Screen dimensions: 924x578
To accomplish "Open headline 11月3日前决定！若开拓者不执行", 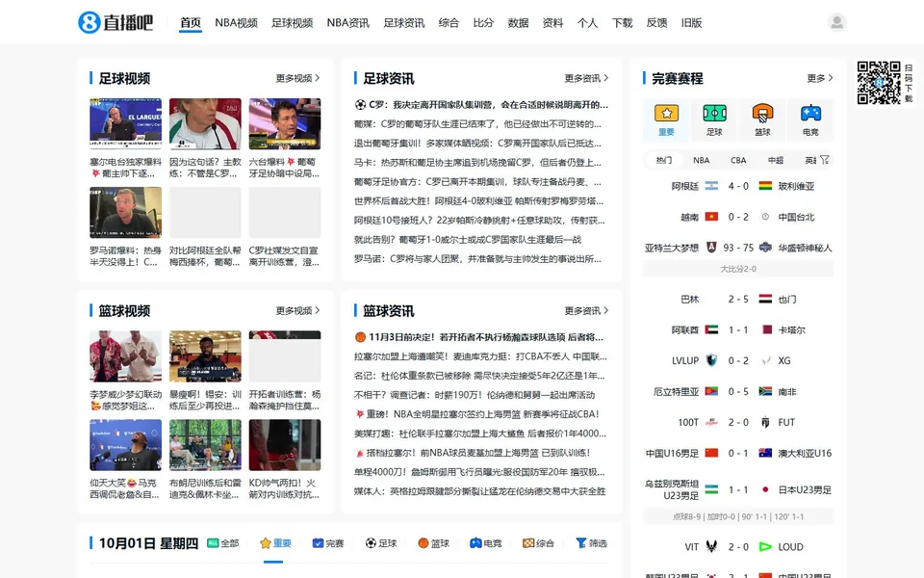I will 478,337.
